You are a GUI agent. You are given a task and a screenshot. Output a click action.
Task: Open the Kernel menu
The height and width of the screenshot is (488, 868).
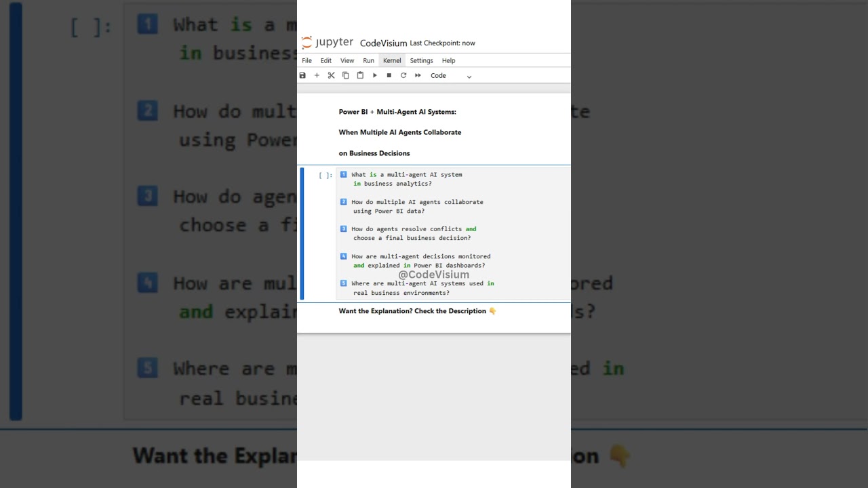tap(392, 60)
